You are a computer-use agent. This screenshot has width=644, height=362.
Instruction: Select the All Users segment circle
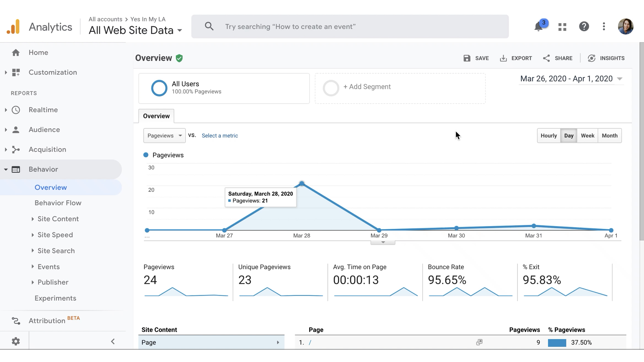pos(159,88)
